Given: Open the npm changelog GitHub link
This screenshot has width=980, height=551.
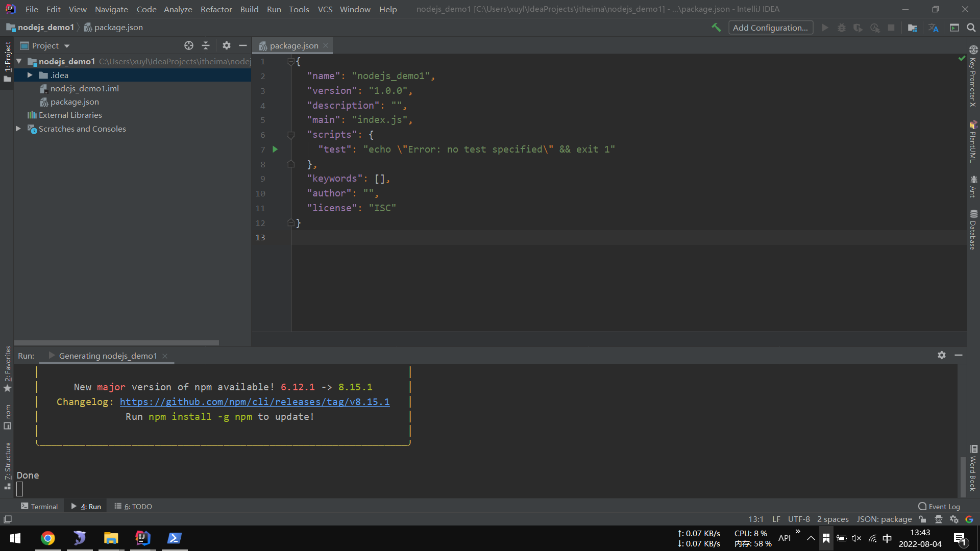Looking at the screenshot, I should click(255, 402).
